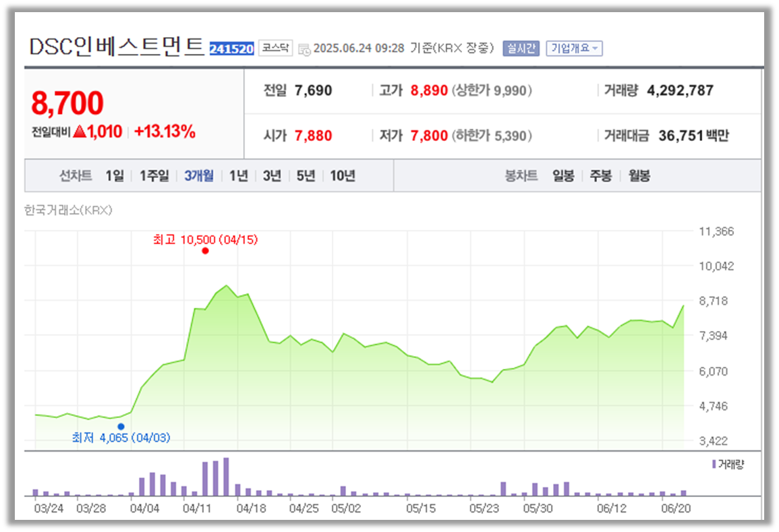Click the +13.13% change value

[x=165, y=132]
